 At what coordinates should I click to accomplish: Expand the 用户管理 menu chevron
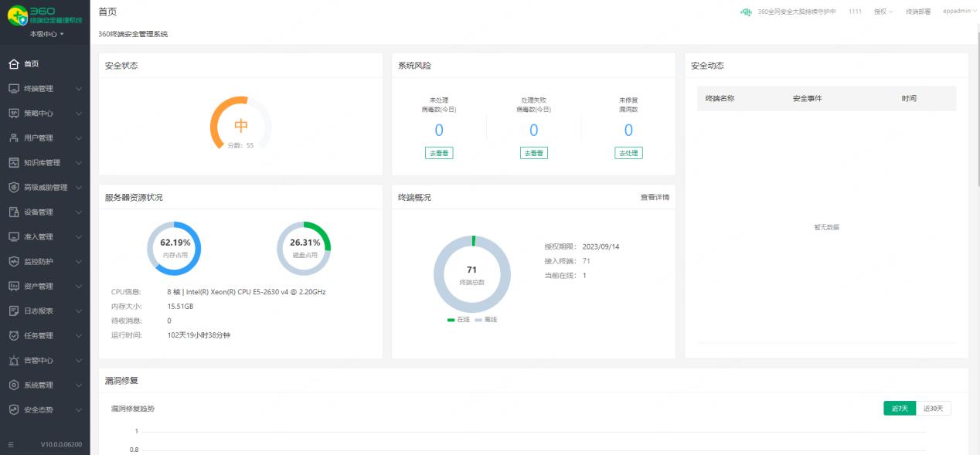tap(79, 138)
